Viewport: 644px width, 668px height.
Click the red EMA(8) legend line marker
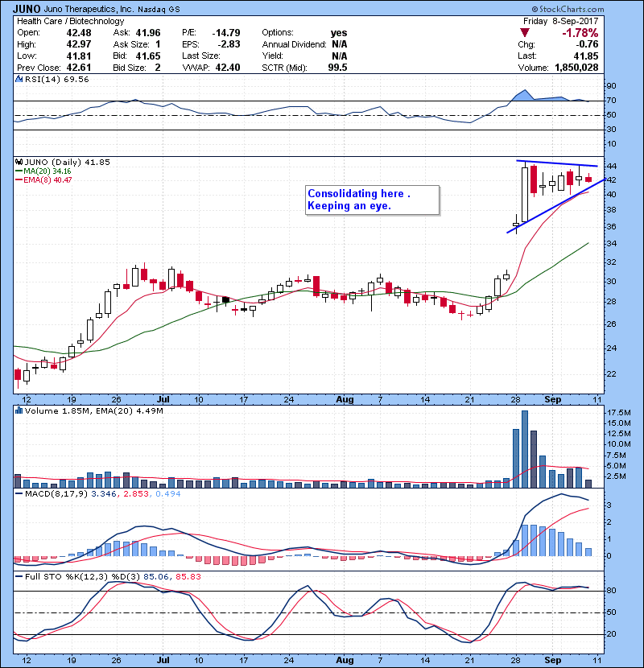click(19, 179)
